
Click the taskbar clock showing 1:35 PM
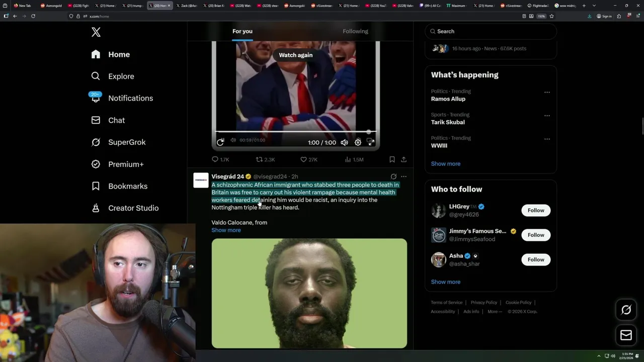pos(627,356)
